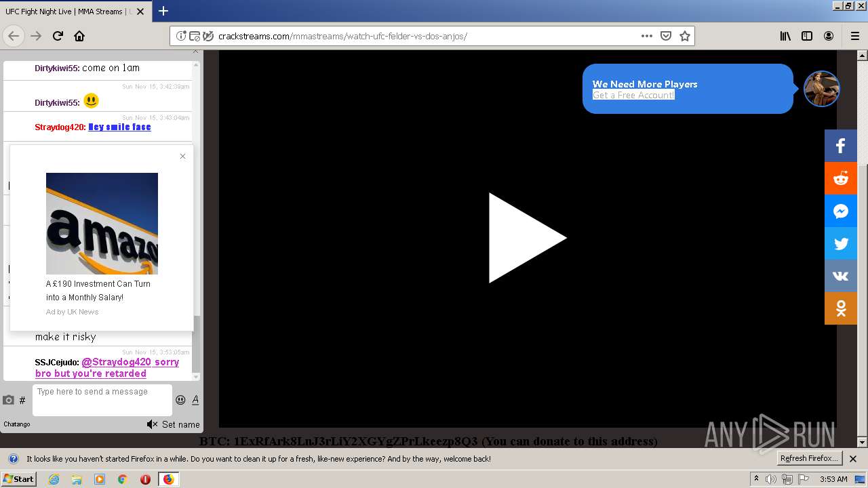
Task: Open page actions three-dot menu
Action: point(647,36)
